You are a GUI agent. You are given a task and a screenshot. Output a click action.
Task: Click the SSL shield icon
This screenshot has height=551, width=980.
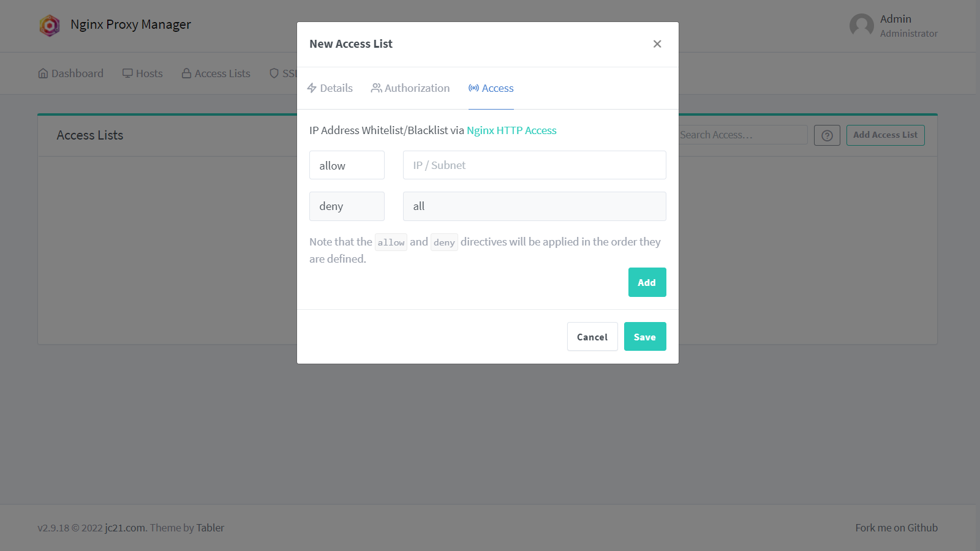[274, 73]
